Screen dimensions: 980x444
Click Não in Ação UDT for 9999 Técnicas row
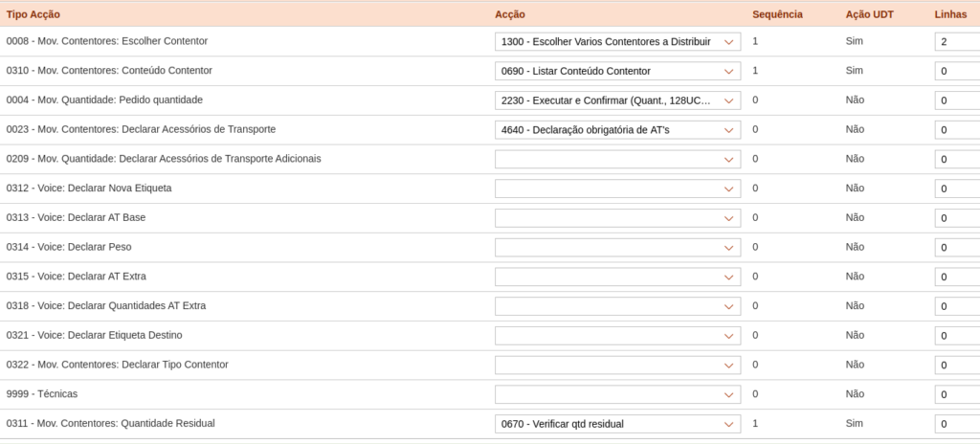855,393
